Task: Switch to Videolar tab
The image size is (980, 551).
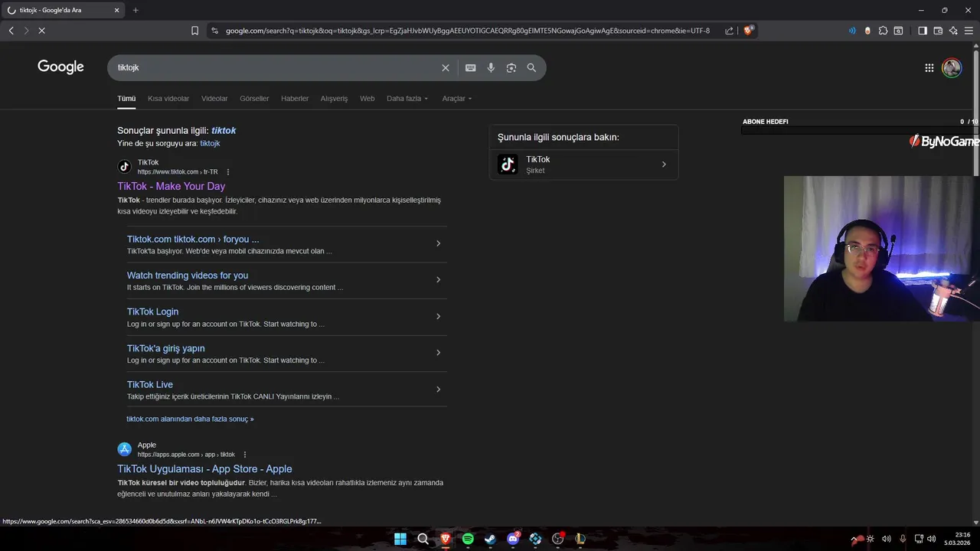Action: click(x=214, y=99)
